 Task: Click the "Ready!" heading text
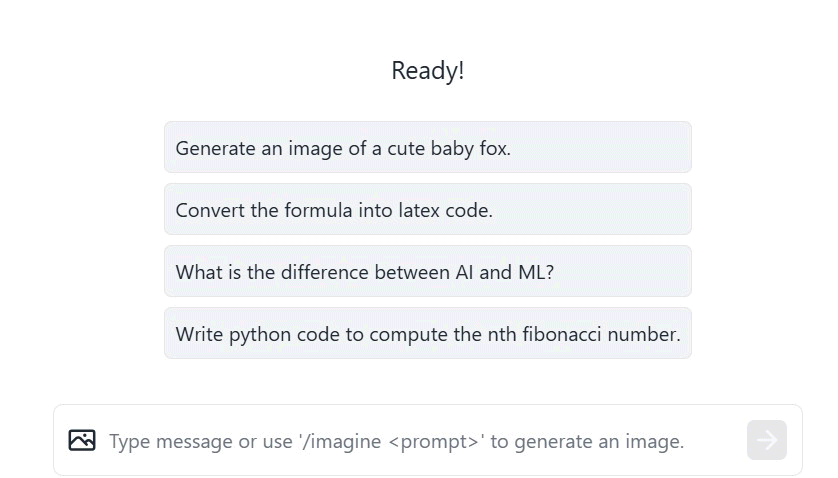tap(428, 71)
